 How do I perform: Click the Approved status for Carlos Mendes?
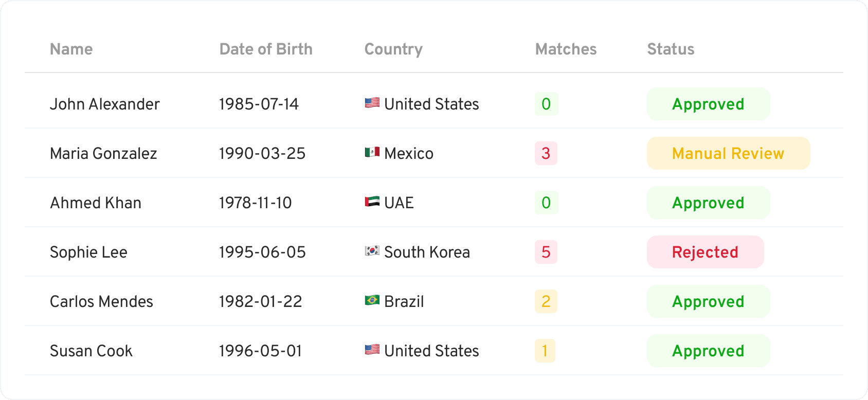click(x=709, y=301)
